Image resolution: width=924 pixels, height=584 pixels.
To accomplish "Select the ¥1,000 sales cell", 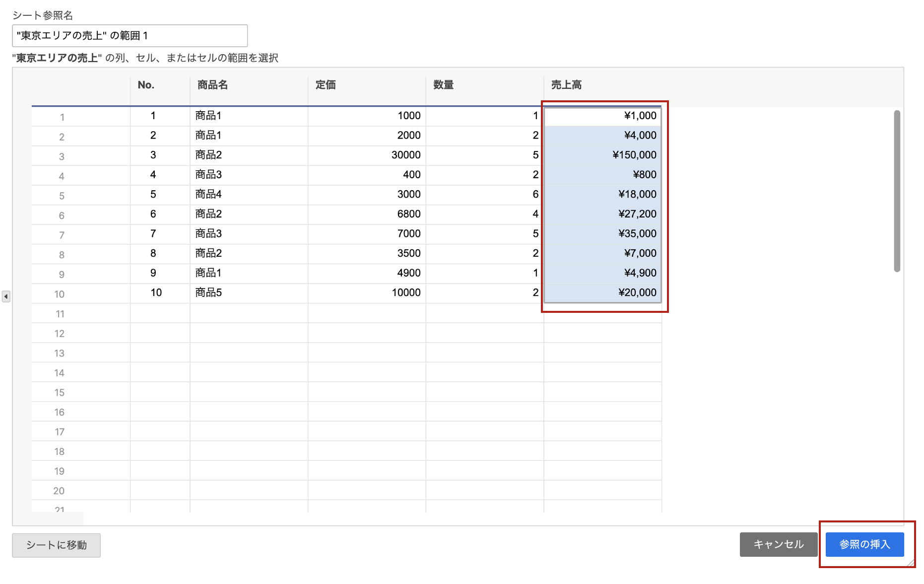I will (602, 116).
